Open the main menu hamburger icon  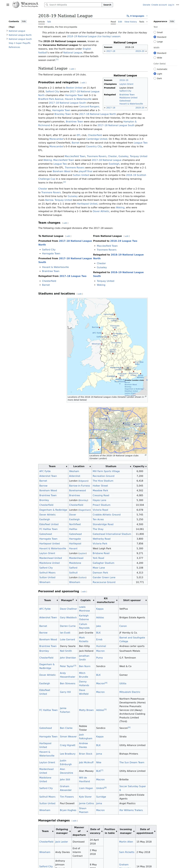[x=8, y=5]
